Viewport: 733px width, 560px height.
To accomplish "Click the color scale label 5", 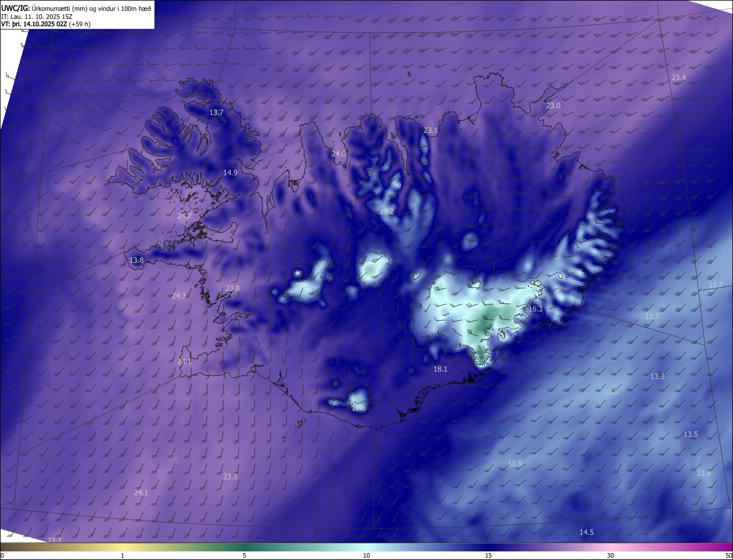I will (x=245, y=555).
